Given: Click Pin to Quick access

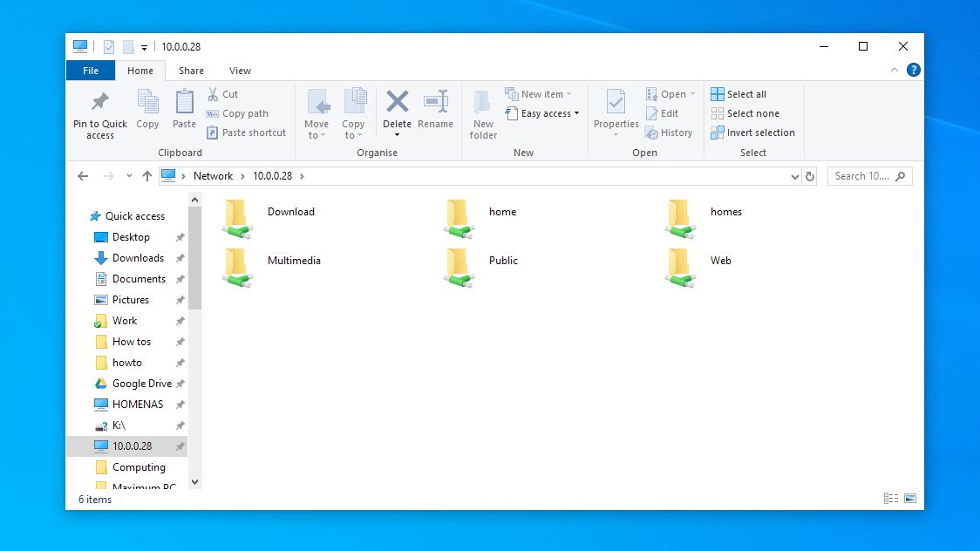Looking at the screenshot, I should (x=99, y=112).
